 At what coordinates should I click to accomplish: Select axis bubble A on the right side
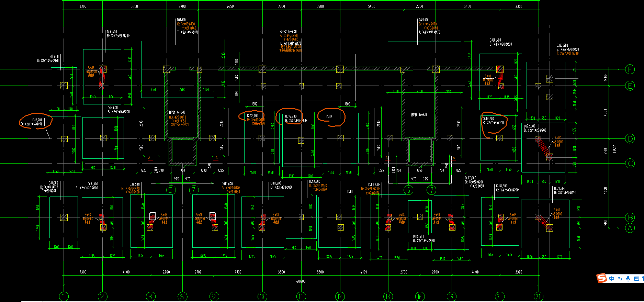tap(630, 228)
